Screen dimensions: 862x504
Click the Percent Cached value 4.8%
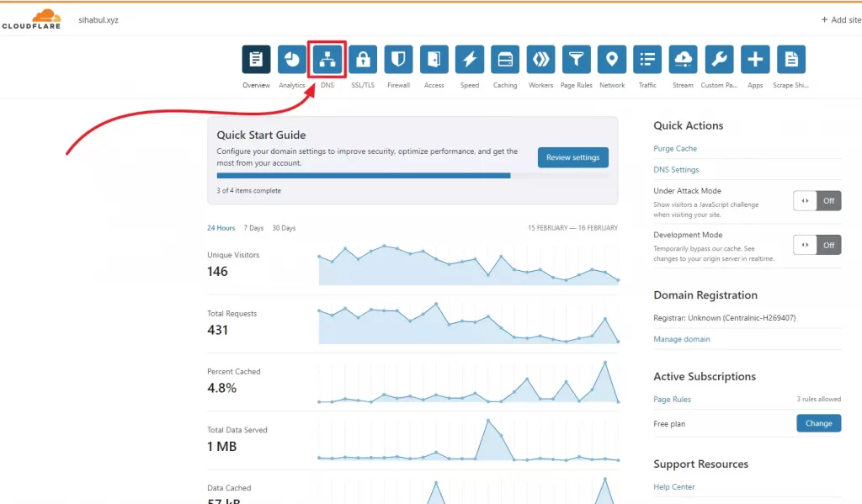tap(222, 388)
